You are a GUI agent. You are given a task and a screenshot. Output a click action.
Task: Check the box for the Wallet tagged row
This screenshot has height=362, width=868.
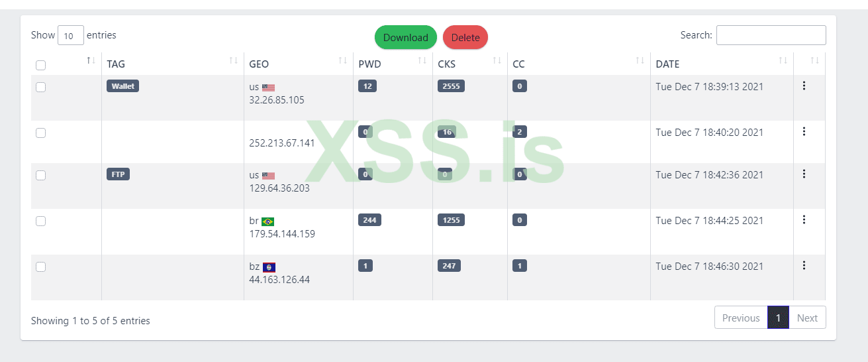[40, 87]
